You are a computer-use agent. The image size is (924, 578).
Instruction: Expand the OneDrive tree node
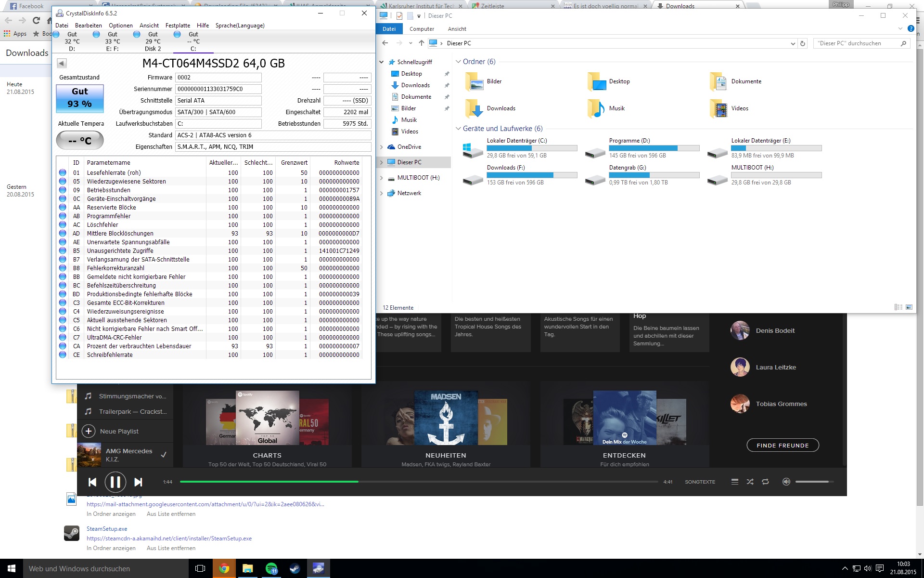[x=382, y=147]
